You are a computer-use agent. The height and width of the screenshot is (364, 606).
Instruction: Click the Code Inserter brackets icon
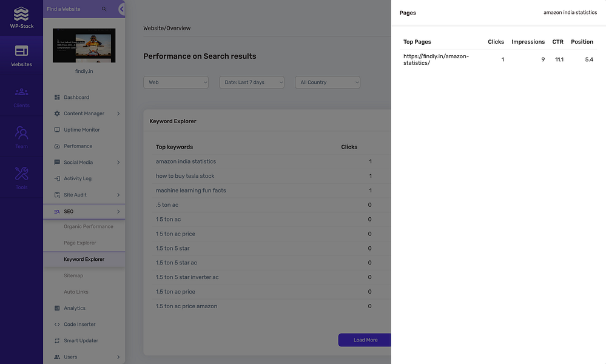pyautogui.click(x=57, y=324)
